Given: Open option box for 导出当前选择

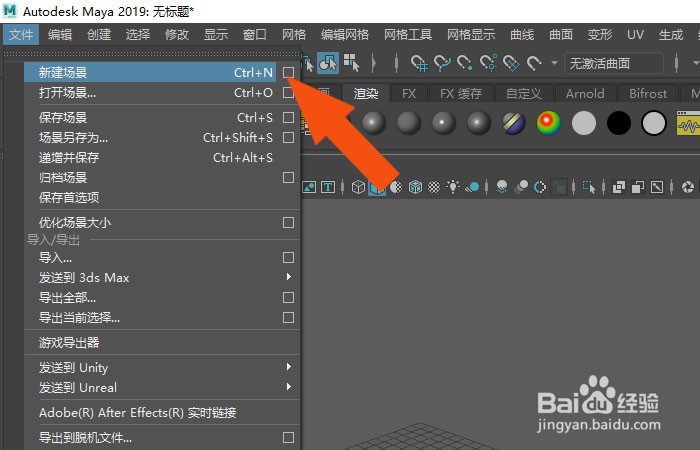Looking at the screenshot, I should coord(288,317).
